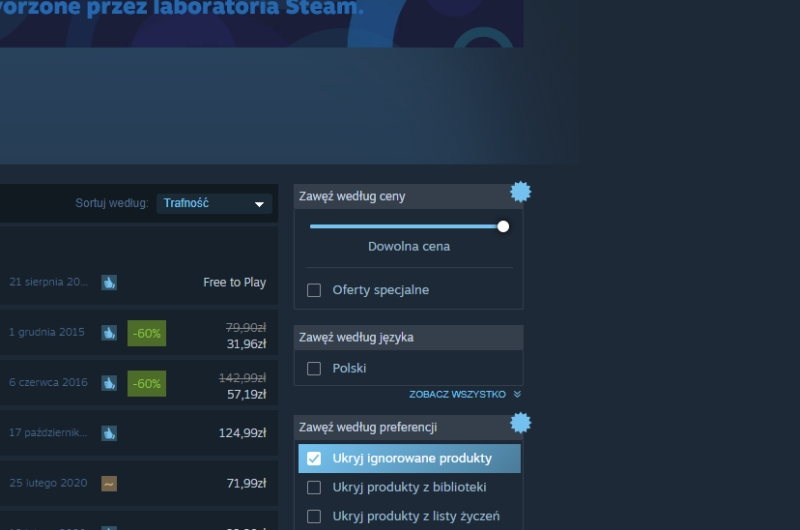The height and width of the screenshot is (530, 800).
Task: Check Ukryj produkty z listy życzeń
Action: [314, 516]
